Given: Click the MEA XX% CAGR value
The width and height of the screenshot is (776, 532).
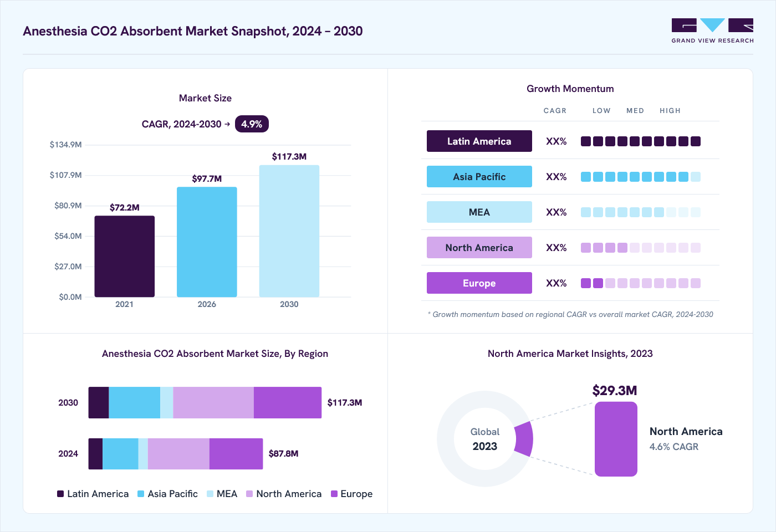Looking at the screenshot, I should tap(557, 212).
